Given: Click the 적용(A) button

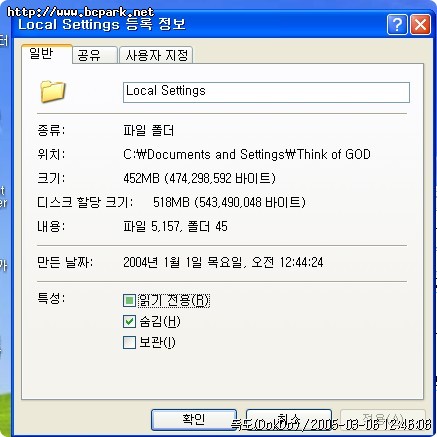Looking at the screenshot, I should coord(383,420).
